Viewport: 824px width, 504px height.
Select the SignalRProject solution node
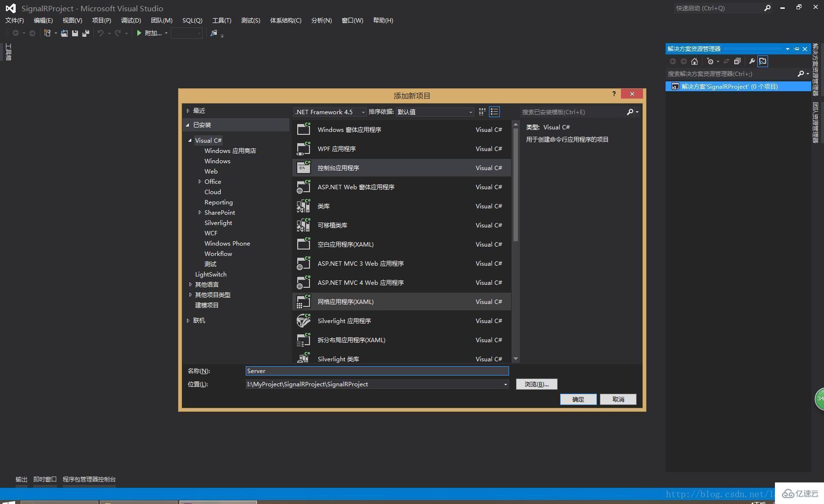click(x=738, y=86)
